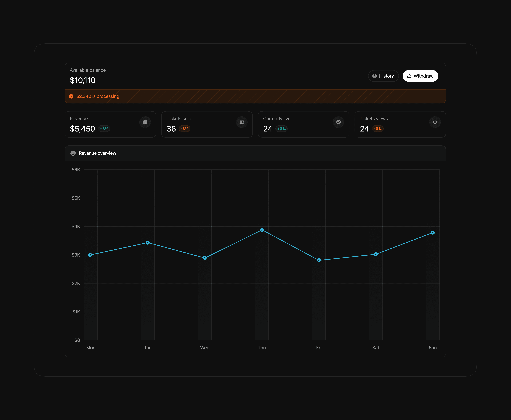
Task: Click the upload icon inside Withdraw button
Action: click(x=409, y=76)
